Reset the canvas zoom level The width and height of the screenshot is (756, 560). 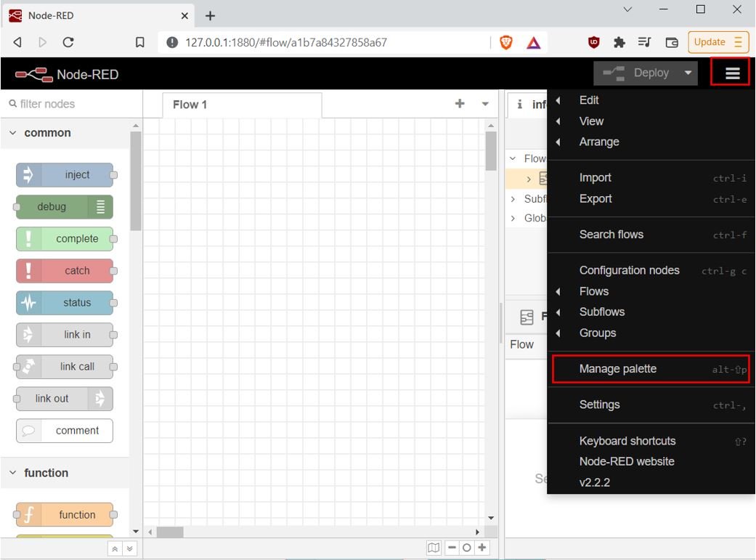[x=467, y=547]
